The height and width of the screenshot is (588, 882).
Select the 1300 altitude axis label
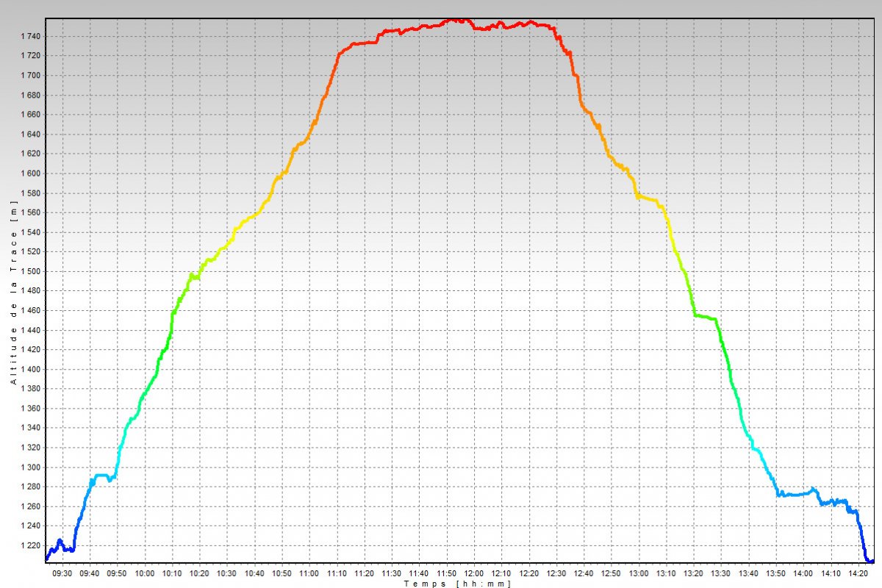(x=31, y=467)
